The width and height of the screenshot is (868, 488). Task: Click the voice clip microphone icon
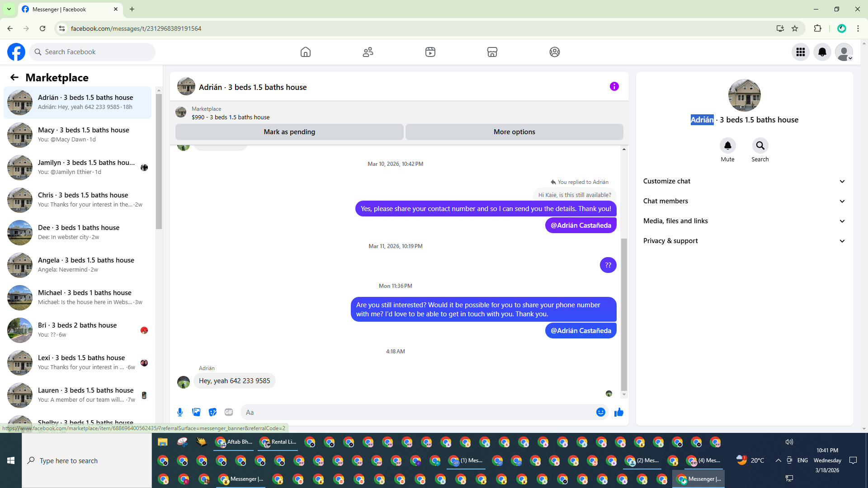(180, 412)
